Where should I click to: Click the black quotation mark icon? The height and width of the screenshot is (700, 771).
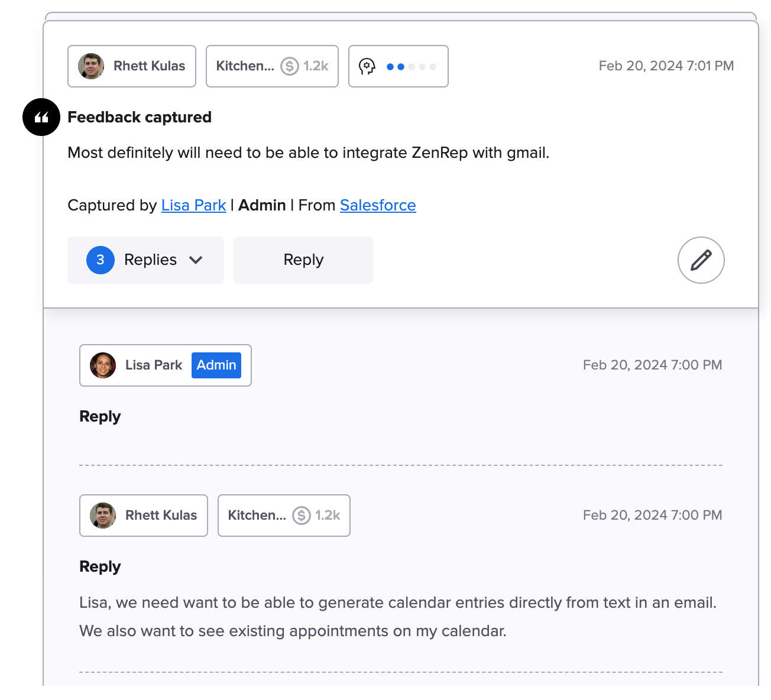(x=41, y=117)
